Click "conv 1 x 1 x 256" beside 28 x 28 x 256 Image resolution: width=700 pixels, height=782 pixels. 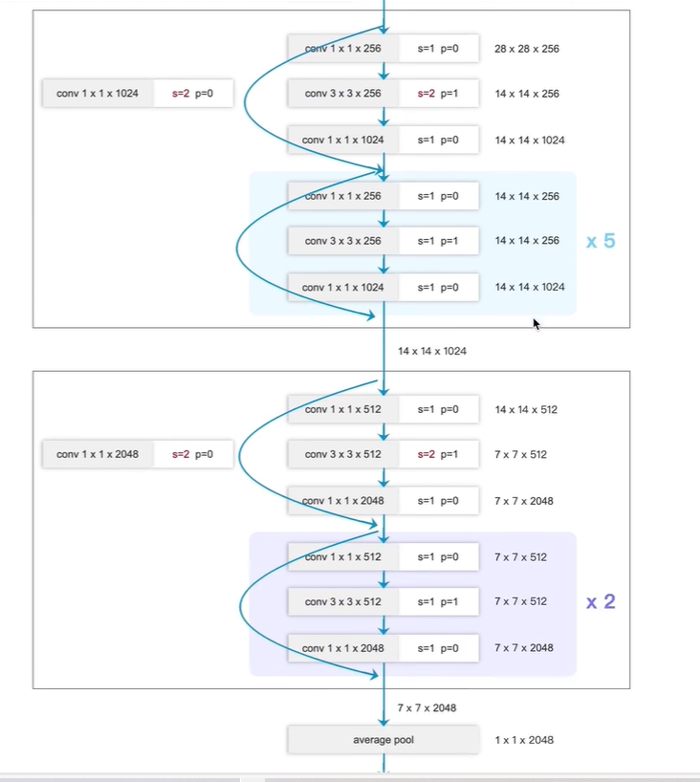(x=342, y=49)
